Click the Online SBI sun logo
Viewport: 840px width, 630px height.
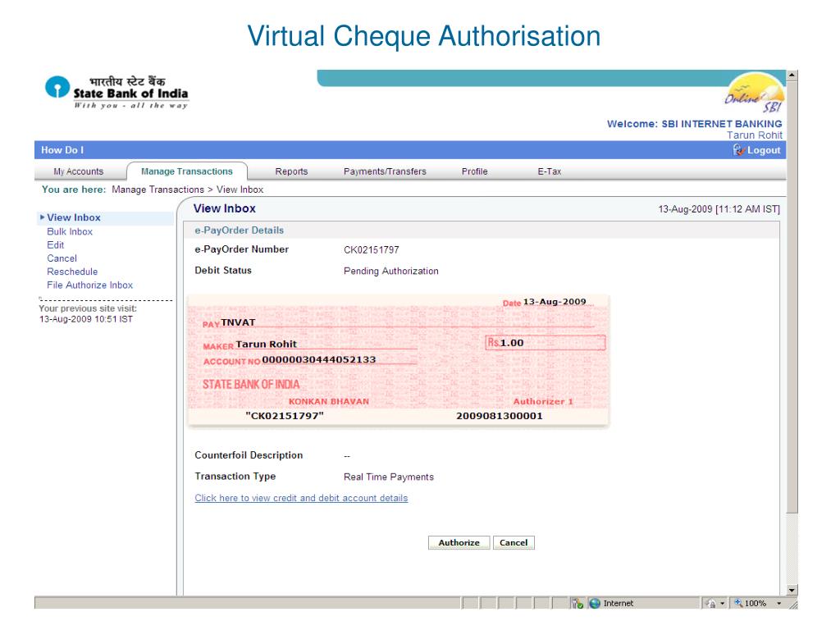coord(755,93)
